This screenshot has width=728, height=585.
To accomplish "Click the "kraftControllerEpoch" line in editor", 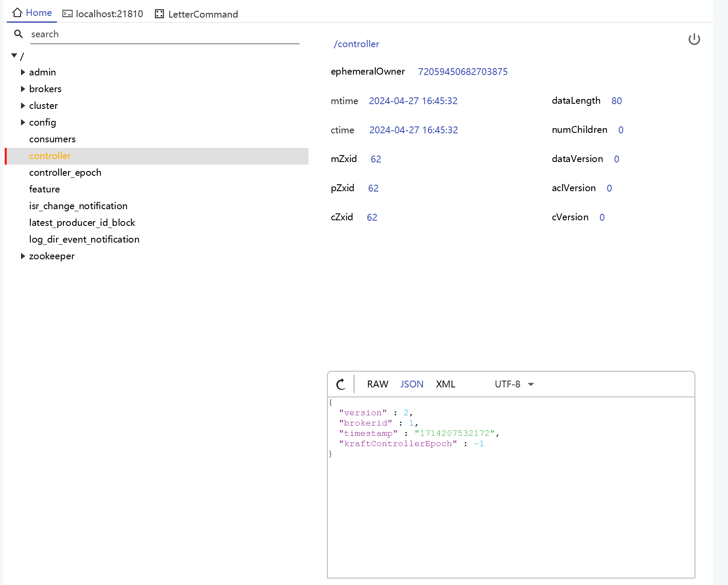I will [411, 444].
